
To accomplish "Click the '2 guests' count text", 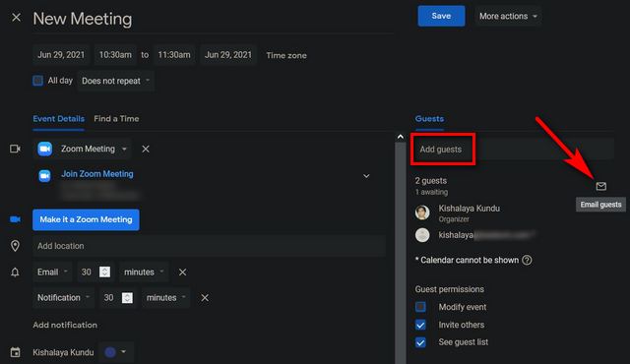I will tap(431, 181).
